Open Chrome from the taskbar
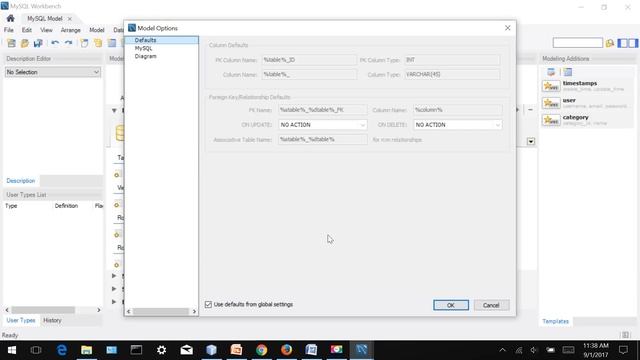640x360 pixels. click(x=262, y=350)
